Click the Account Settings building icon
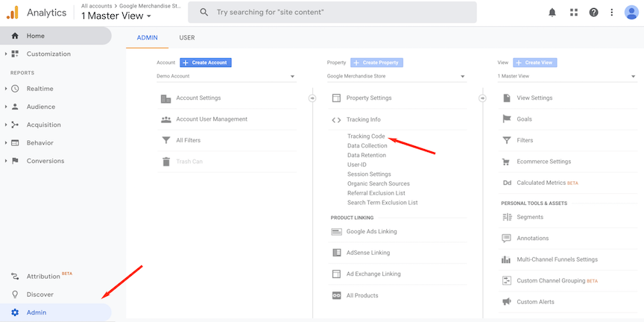Image resolution: width=644 pixels, height=322 pixels. click(166, 98)
